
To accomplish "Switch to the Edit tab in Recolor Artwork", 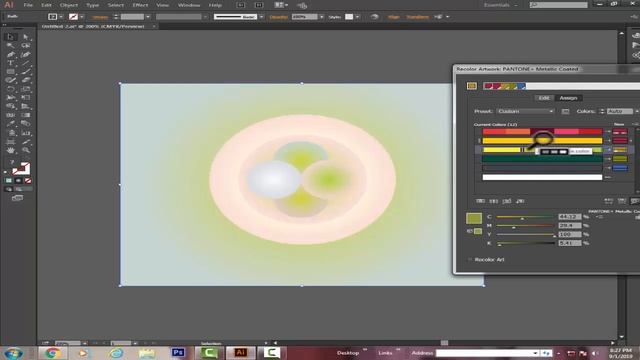I will (544, 98).
